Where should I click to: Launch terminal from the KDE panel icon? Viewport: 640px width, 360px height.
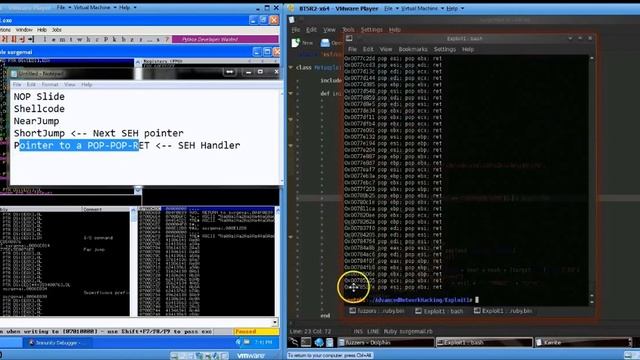pos(306,342)
